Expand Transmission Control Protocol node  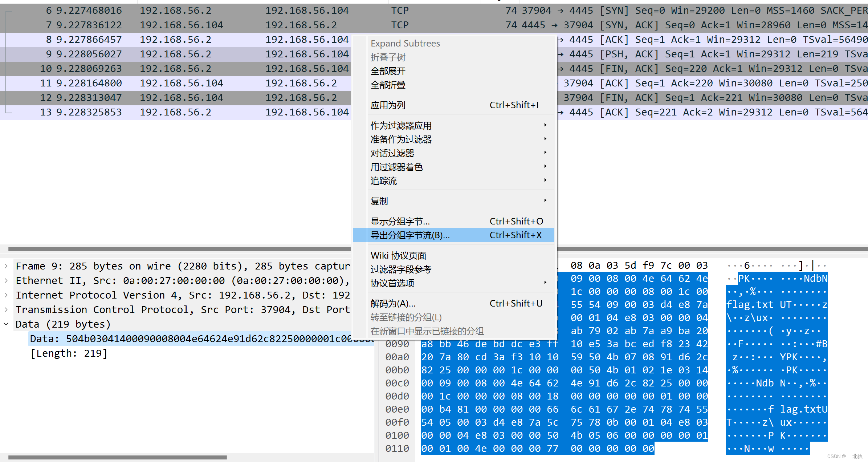tap(6, 310)
